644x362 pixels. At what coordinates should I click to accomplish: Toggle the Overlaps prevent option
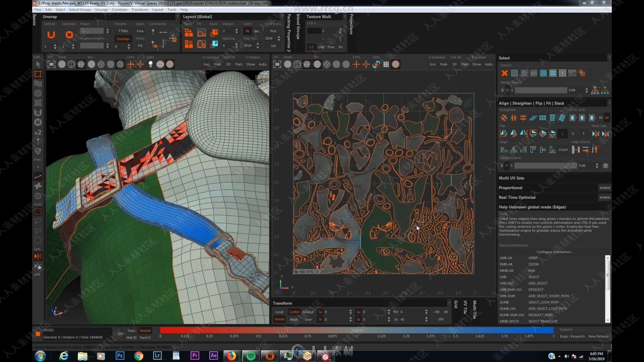pos(123,39)
